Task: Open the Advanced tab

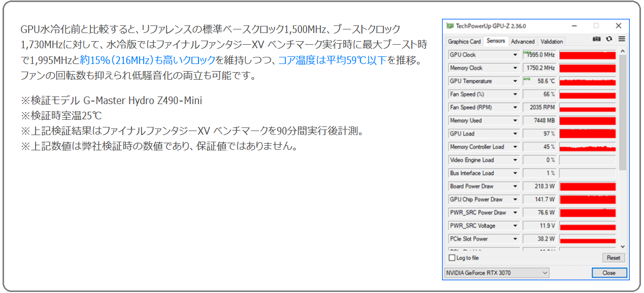Action: pyautogui.click(x=523, y=42)
